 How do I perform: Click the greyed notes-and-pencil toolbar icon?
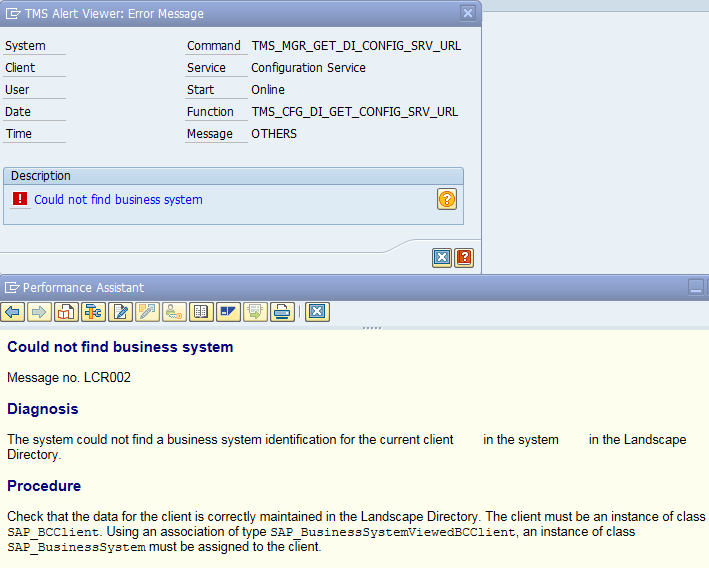tap(147, 312)
